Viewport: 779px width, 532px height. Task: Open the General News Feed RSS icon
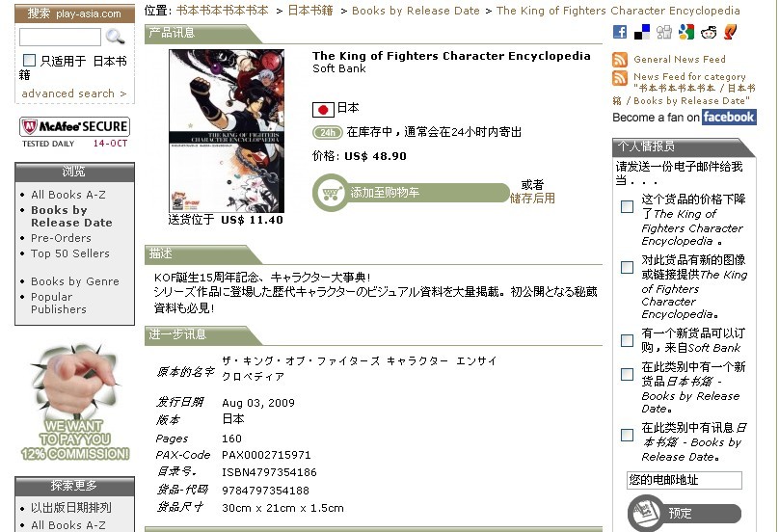620,60
